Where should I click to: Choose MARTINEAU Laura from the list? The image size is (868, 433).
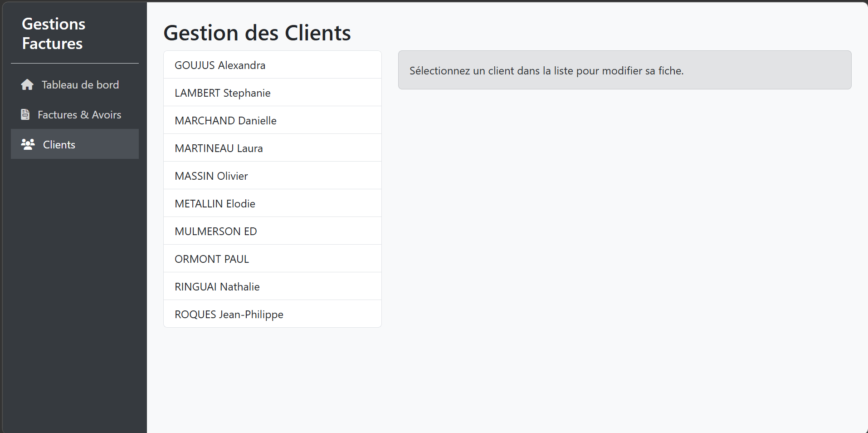point(219,148)
